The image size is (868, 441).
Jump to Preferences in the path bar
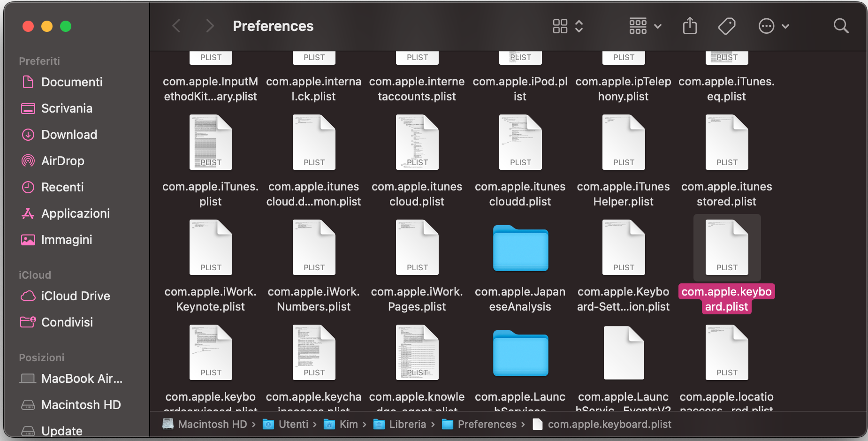click(479, 424)
